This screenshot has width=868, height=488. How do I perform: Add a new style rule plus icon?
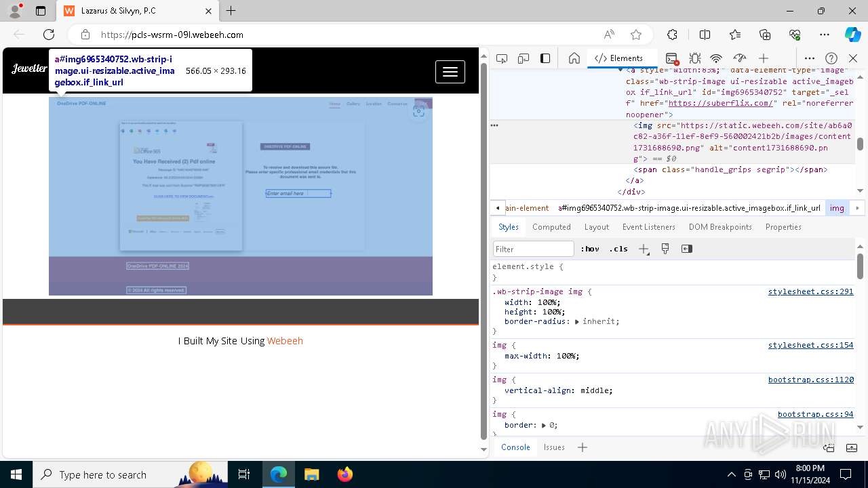(x=644, y=249)
